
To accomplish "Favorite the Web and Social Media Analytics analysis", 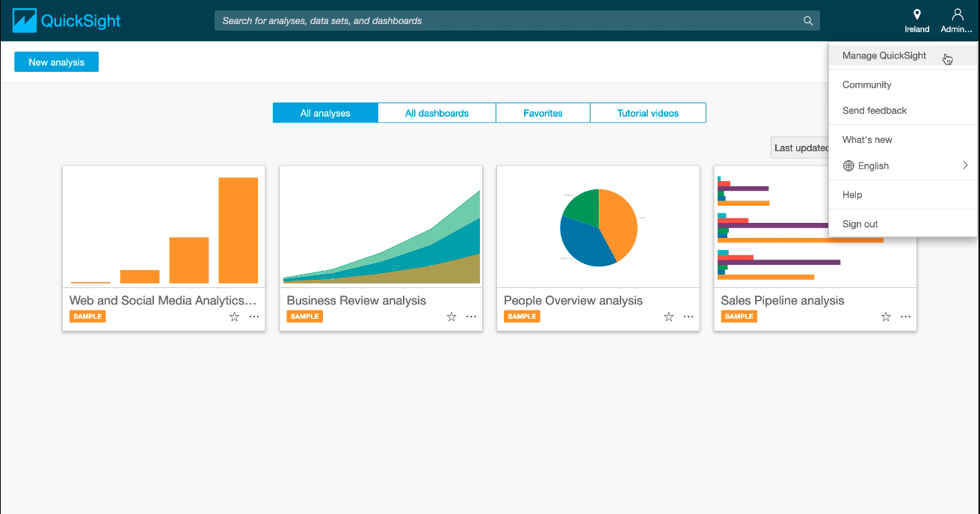I will point(234,316).
